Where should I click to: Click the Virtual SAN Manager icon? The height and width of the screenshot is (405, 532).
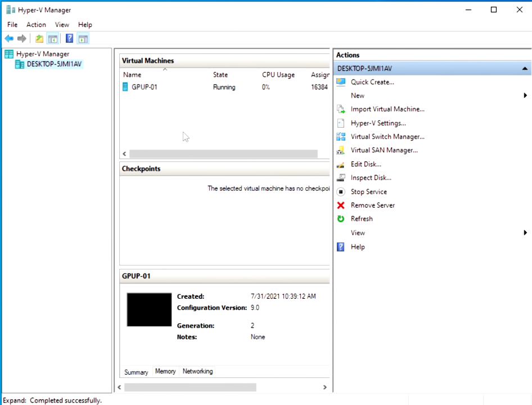point(341,150)
